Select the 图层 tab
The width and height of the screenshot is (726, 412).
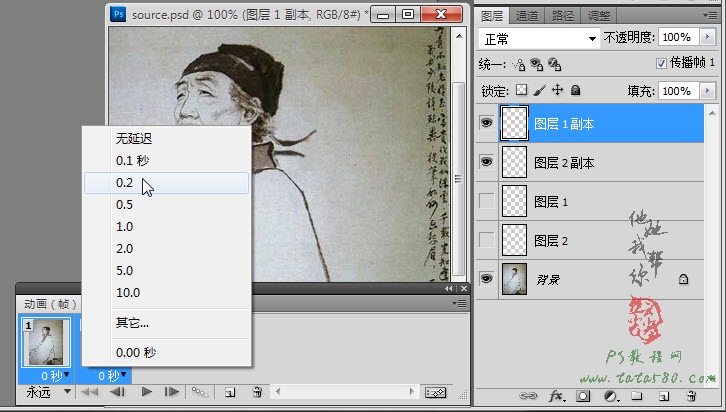pos(492,16)
